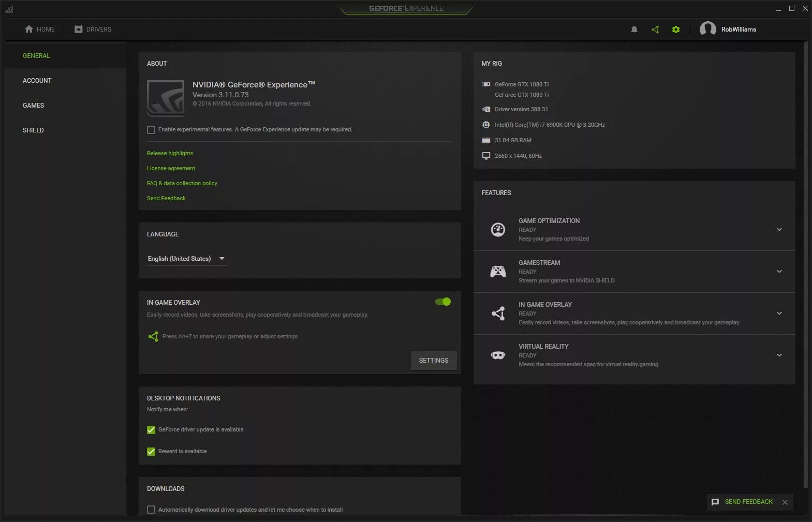The height and width of the screenshot is (522, 812).
Task: Open the notifications bell icon
Action: point(634,29)
